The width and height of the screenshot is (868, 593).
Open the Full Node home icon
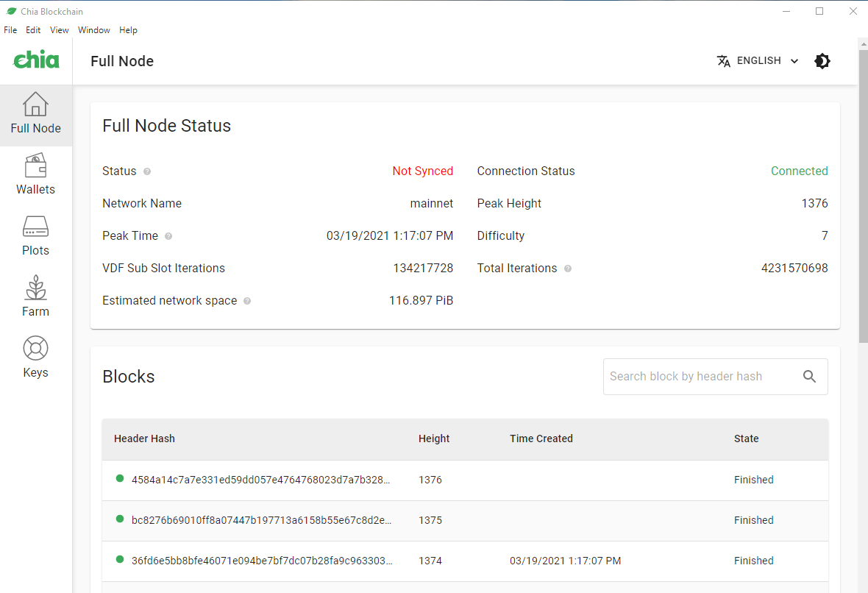click(35, 105)
